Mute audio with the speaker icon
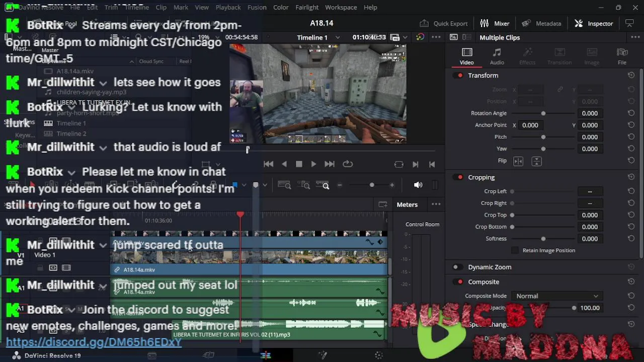 point(418,185)
